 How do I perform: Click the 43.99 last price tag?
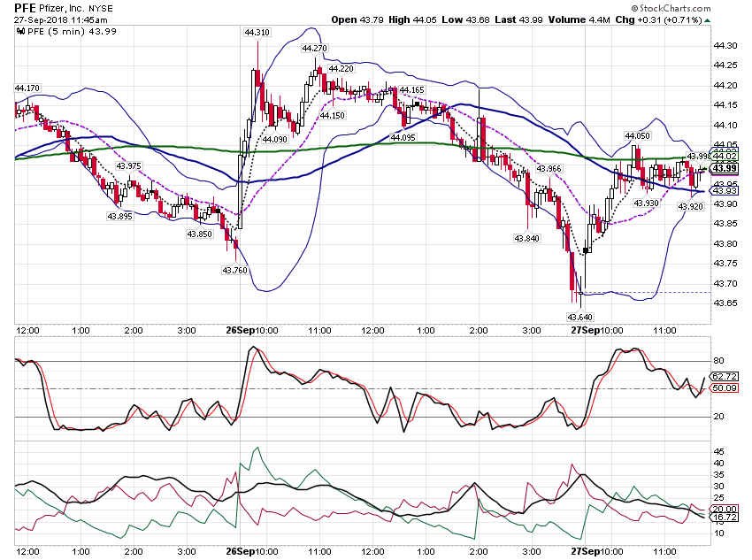click(x=725, y=168)
